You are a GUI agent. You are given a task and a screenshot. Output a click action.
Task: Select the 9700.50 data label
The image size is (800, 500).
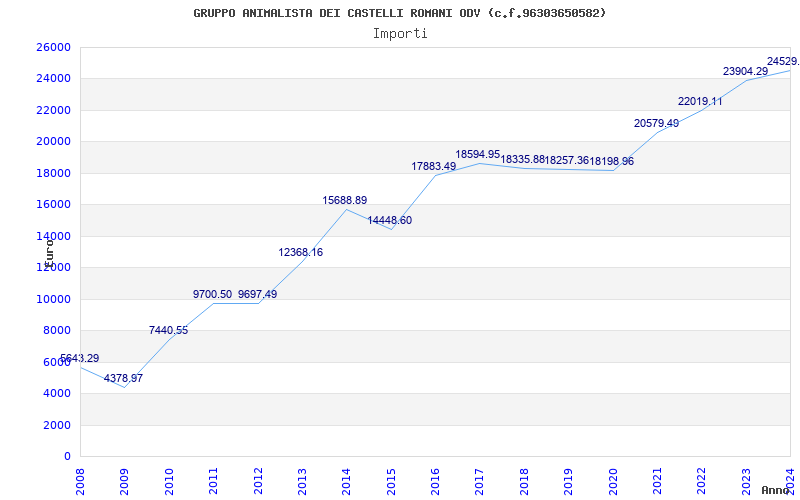(x=212, y=294)
